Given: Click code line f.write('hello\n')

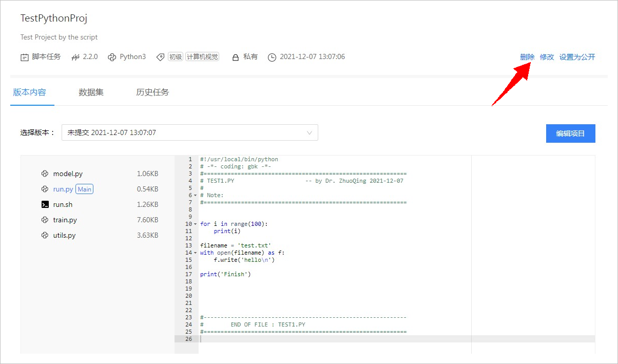Looking at the screenshot, I should pos(244,260).
